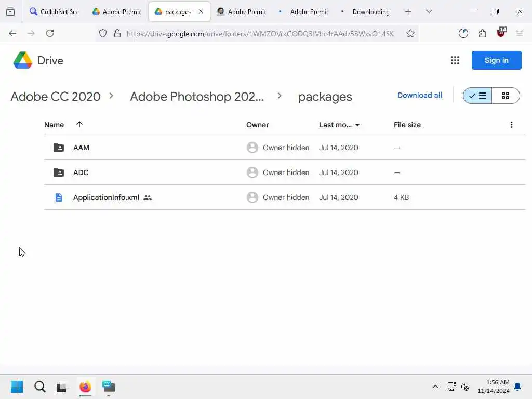Show hidden system tray icons
This screenshot has width=532, height=399.
tap(435, 387)
